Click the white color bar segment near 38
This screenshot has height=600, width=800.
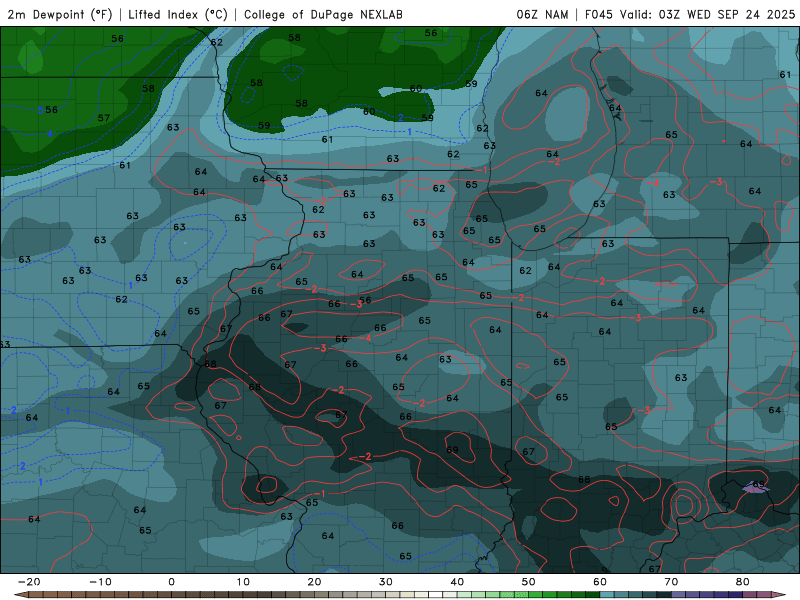click(436, 595)
